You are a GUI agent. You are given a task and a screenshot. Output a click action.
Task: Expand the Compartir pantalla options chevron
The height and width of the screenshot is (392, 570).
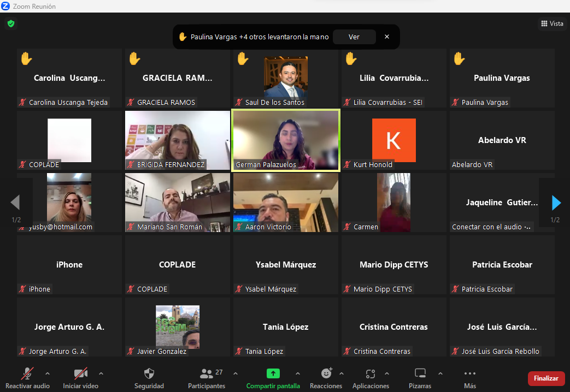tap(298, 373)
